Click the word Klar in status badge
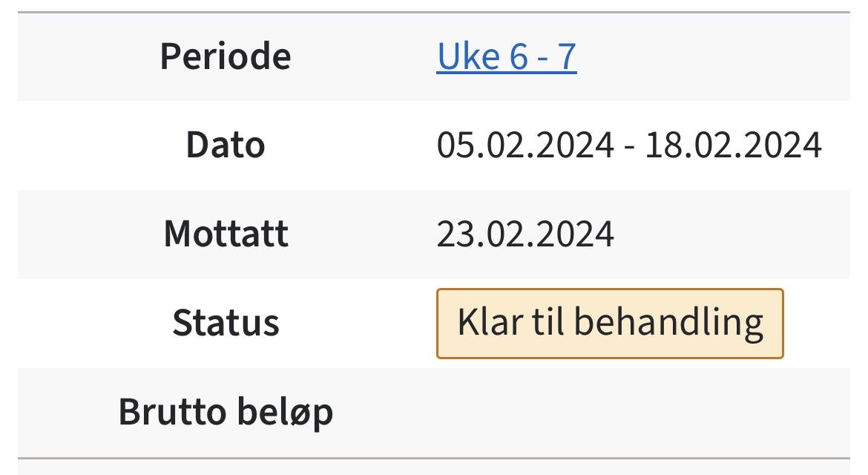This screenshot has height=475, width=868. (x=490, y=323)
